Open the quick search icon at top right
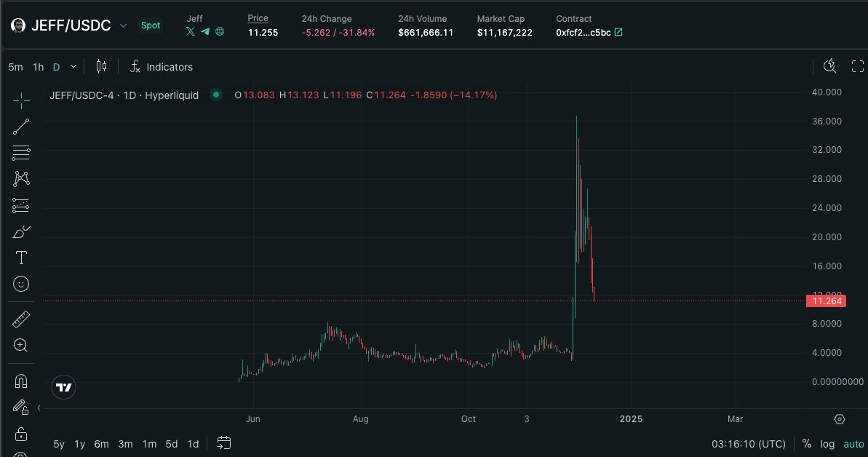 click(829, 66)
